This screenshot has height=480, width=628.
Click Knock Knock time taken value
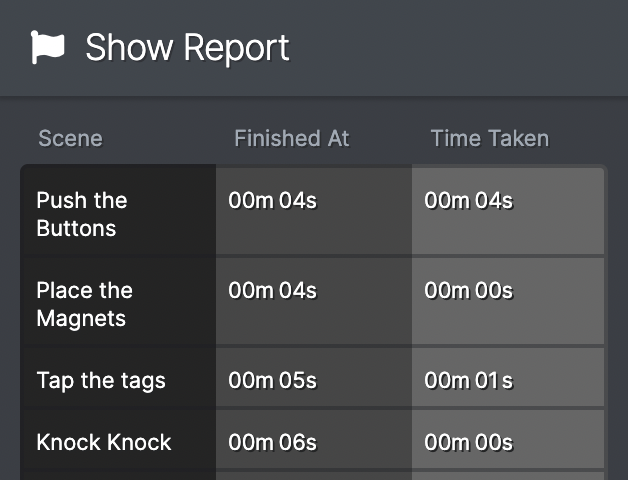pyautogui.click(x=469, y=443)
